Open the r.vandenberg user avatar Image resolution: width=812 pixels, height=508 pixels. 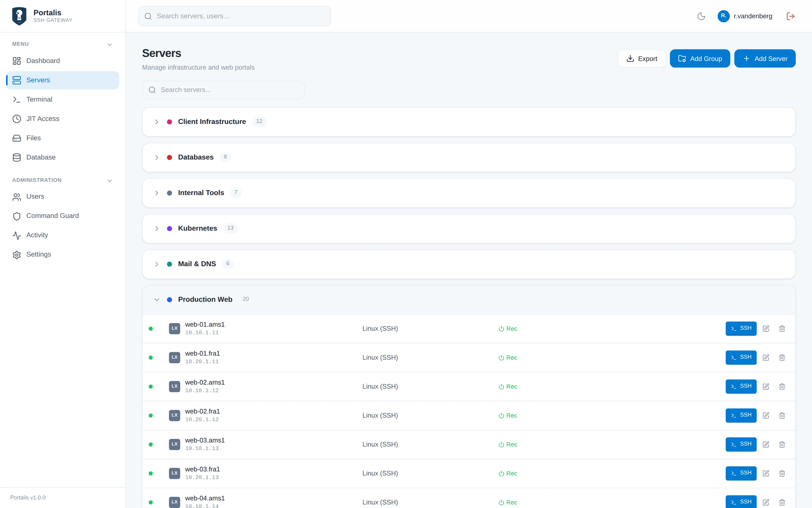coord(723,16)
